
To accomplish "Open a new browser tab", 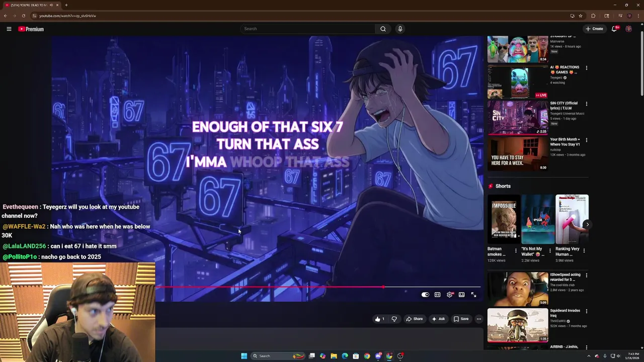I will tap(66, 5).
